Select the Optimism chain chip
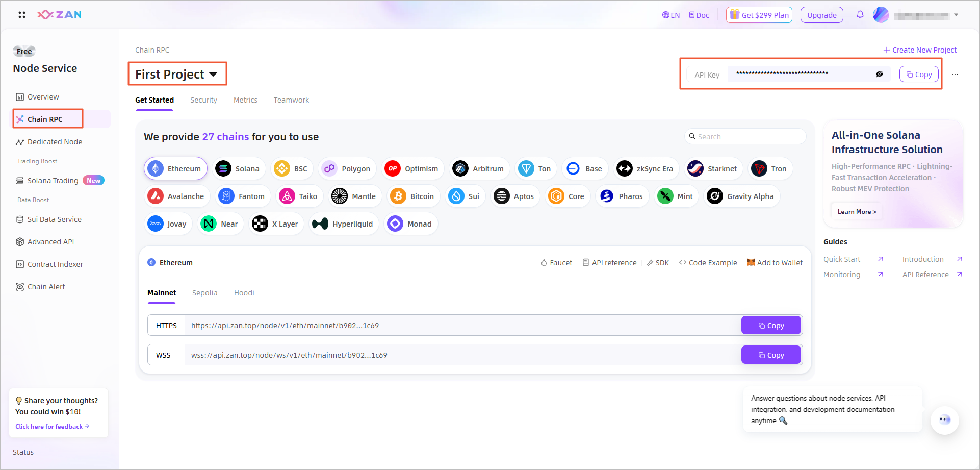 pos(412,169)
